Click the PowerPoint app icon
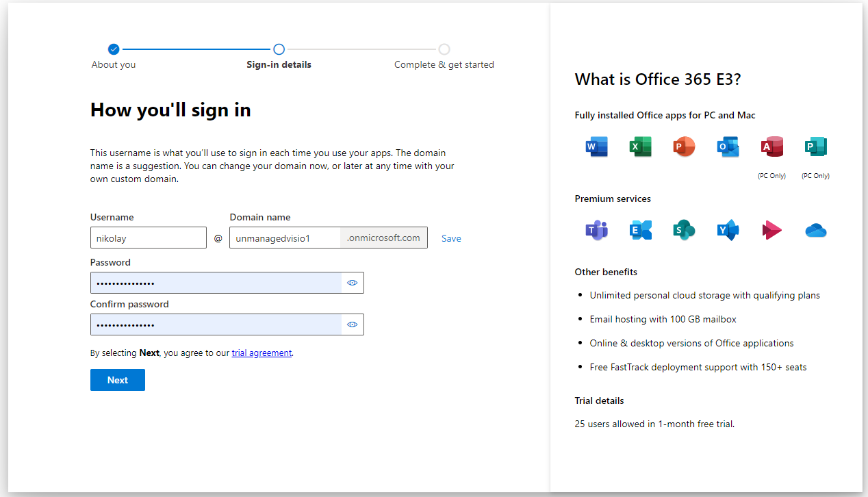This screenshot has height=497, width=868. tap(685, 146)
